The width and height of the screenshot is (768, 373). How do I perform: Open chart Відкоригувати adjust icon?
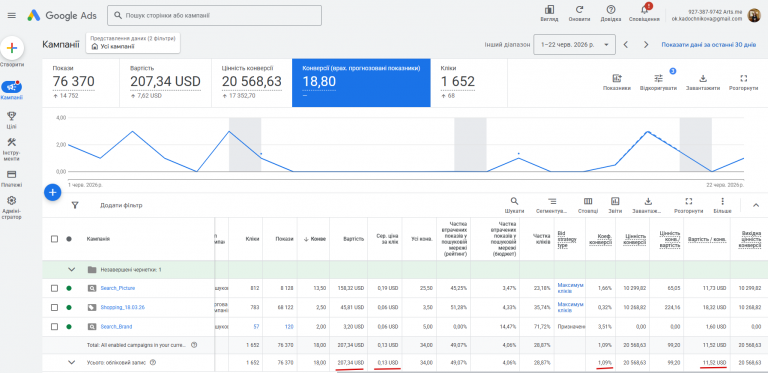pyautogui.click(x=658, y=82)
